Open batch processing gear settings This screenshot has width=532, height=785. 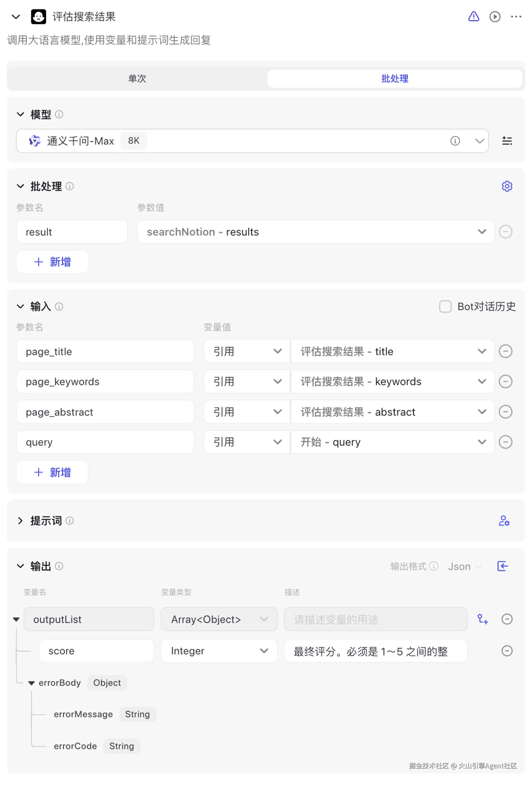tap(507, 186)
